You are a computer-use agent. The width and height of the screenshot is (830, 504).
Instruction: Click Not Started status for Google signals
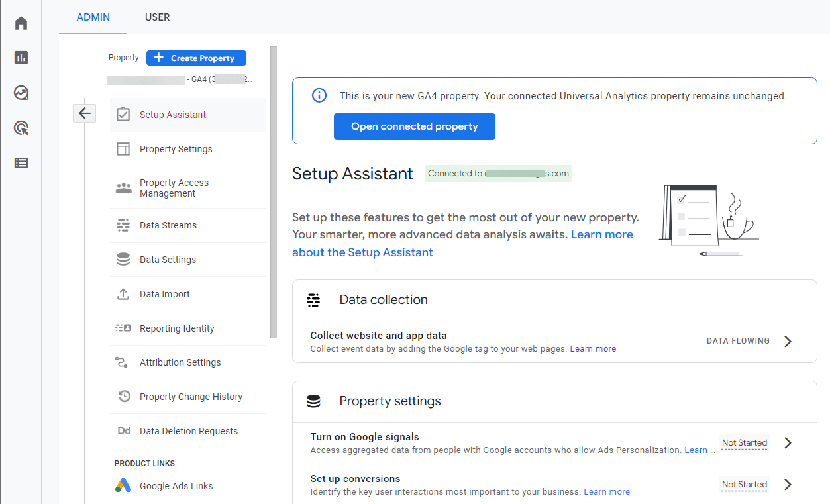tap(745, 443)
